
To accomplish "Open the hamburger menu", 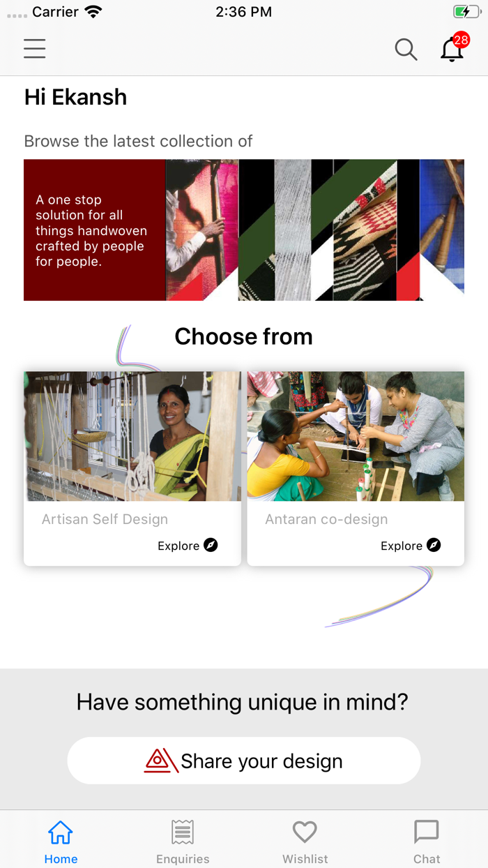I will coord(34,49).
